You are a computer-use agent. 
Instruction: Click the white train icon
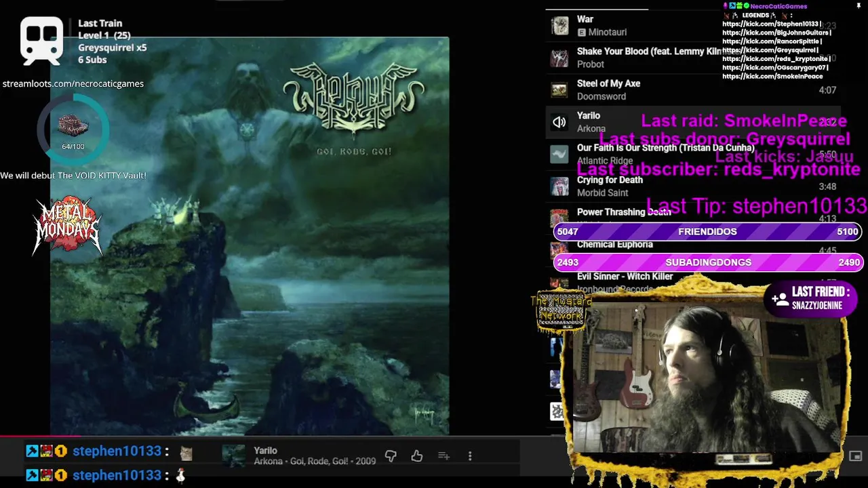[x=41, y=41]
